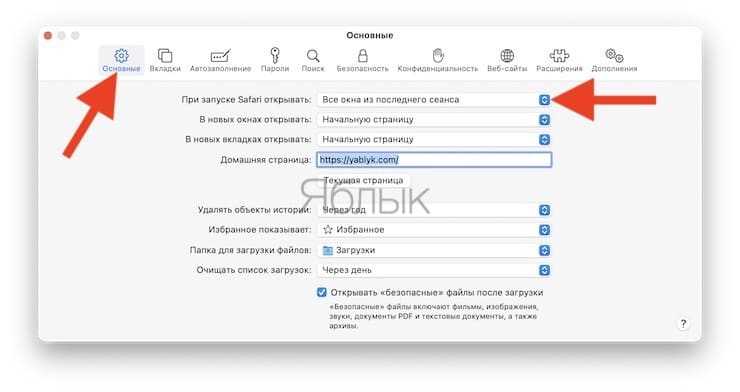This screenshot has height=392, width=740.
Task: Expand the При запуске Safari открывать dropdown
Action: pos(434,100)
